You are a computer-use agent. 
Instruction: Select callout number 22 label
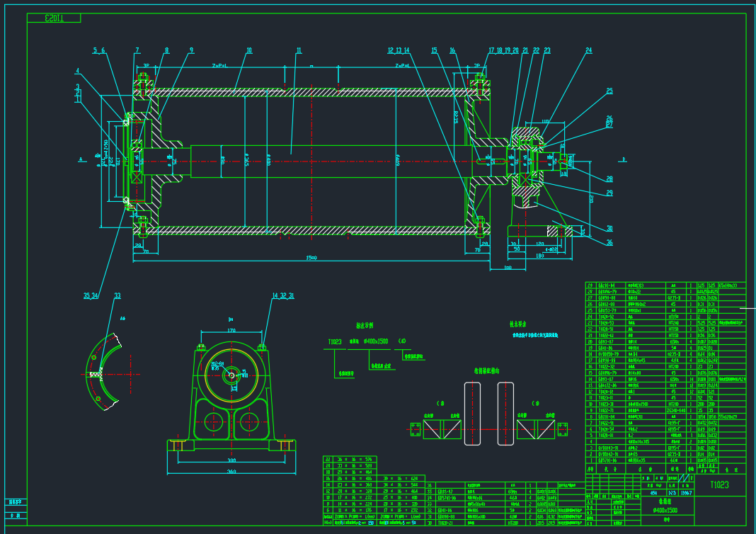[x=536, y=50]
